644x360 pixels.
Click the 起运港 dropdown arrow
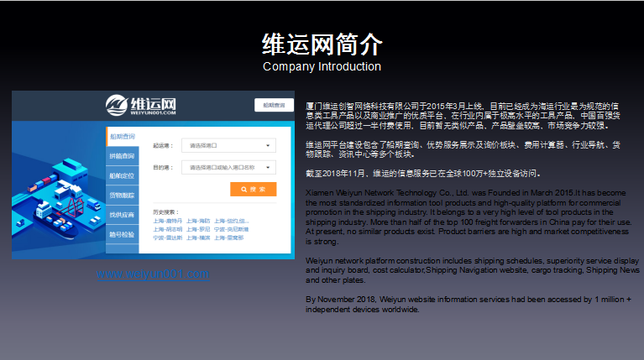(269, 145)
